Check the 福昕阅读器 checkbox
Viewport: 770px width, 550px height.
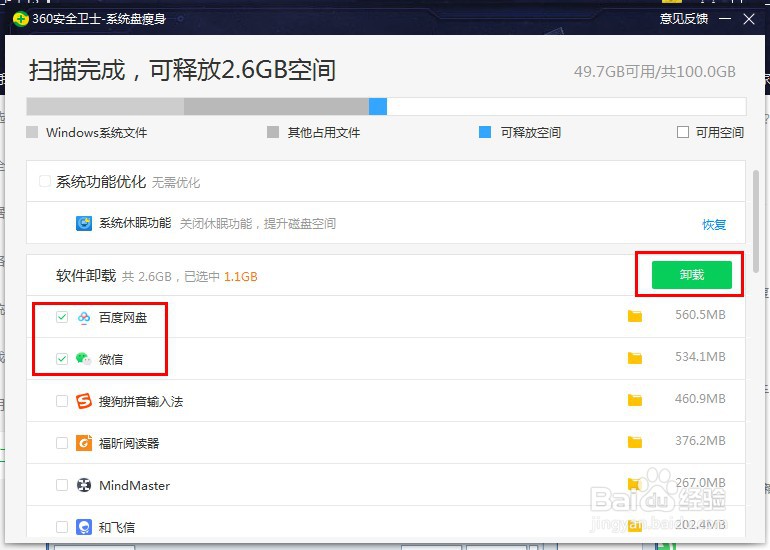[62, 443]
